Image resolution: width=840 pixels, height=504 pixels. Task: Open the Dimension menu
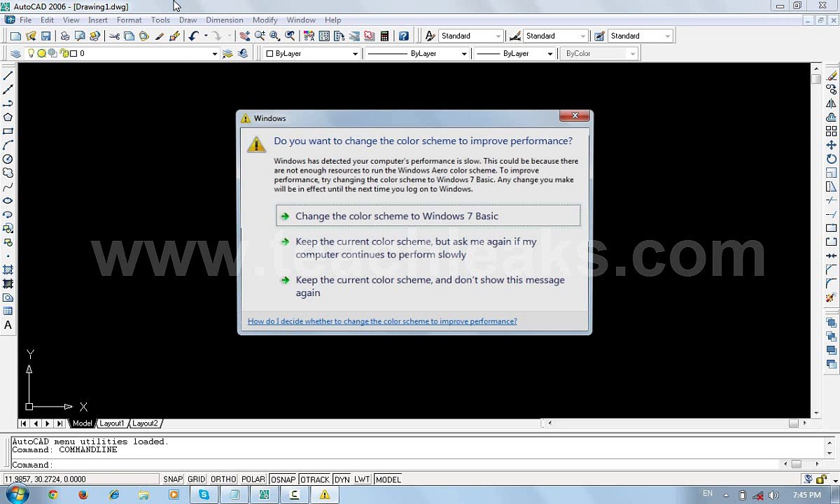pos(225,20)
